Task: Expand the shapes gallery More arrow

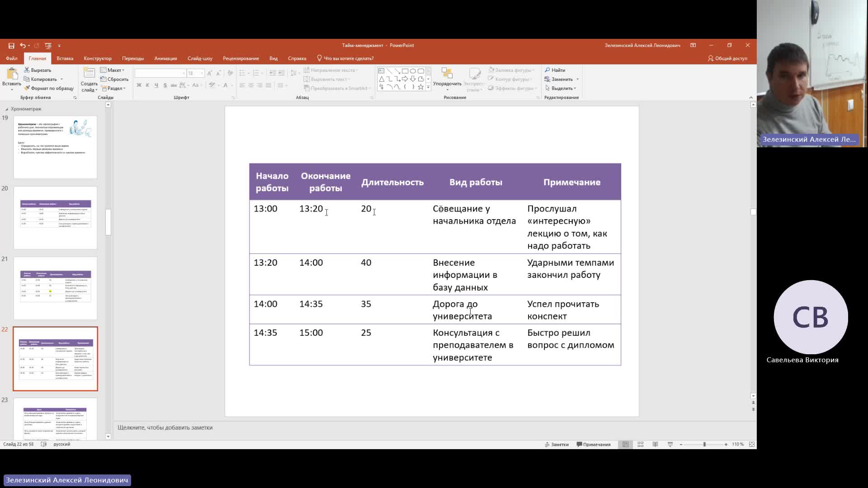Action: coord(428,87)
